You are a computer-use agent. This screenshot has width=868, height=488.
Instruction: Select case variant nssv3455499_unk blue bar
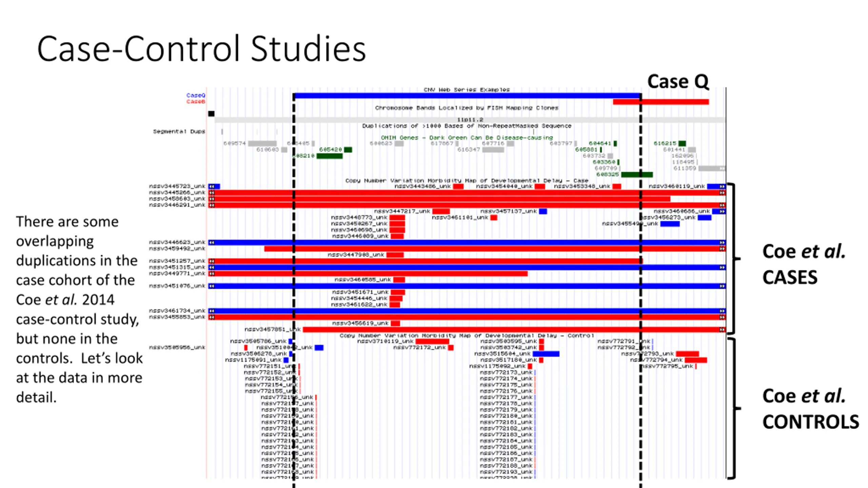(670, 224)
